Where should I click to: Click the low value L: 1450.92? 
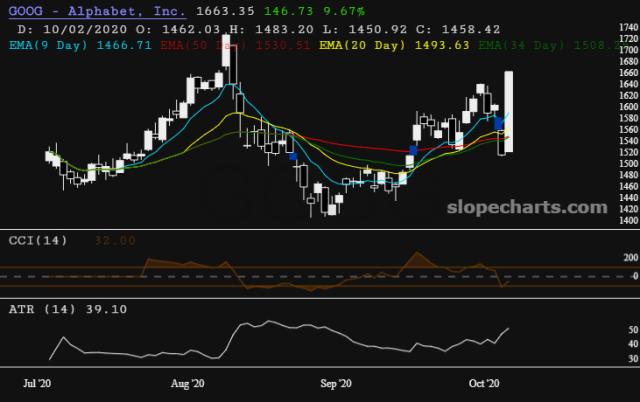coord(364,29)
